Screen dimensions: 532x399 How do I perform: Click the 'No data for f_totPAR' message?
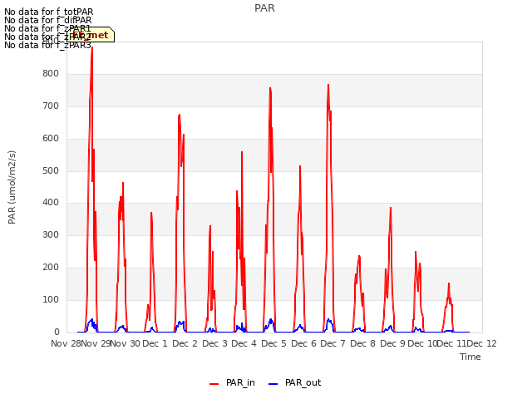click(48, 12)
